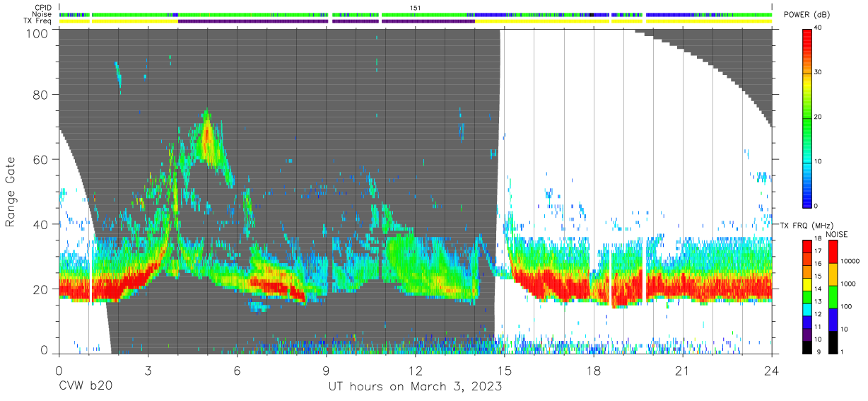The height and width of the screenshot is (401, 868).
Task: Pick the black segment of the NOISE bar
Action: [833, 342]
